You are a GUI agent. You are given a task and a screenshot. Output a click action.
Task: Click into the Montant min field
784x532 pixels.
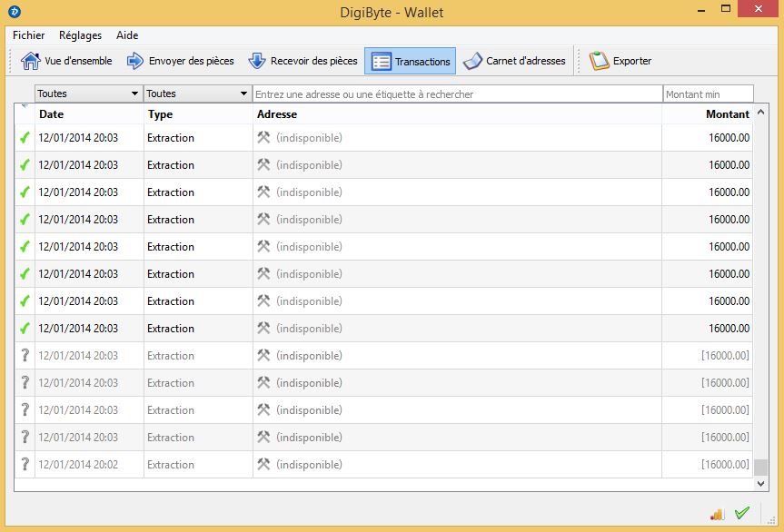coord(708,94)
